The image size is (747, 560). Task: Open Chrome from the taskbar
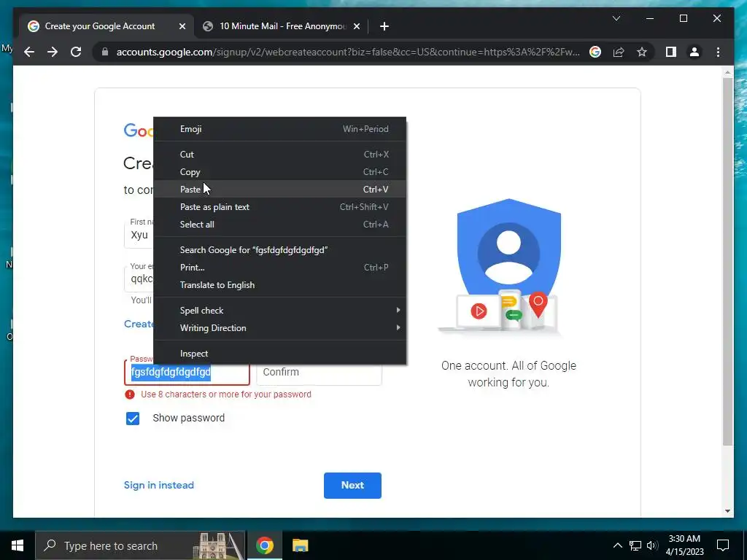tap(264, 545)
